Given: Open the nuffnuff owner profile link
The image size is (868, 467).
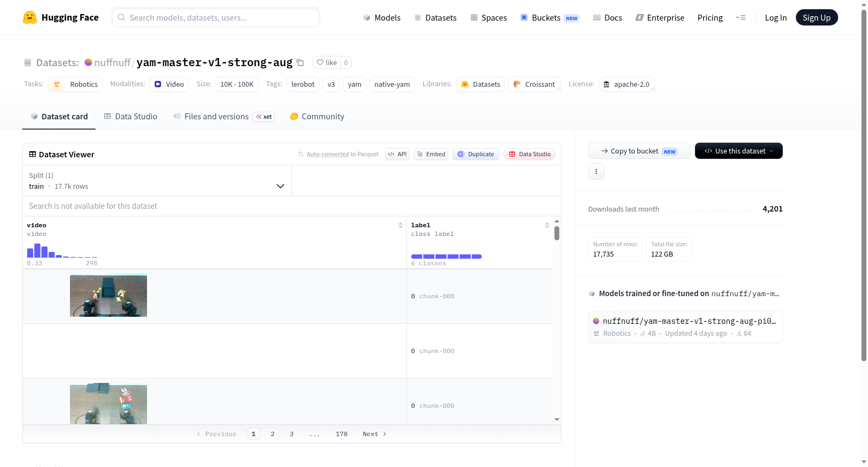Looking at the screenshot, I should pos(112,62).
